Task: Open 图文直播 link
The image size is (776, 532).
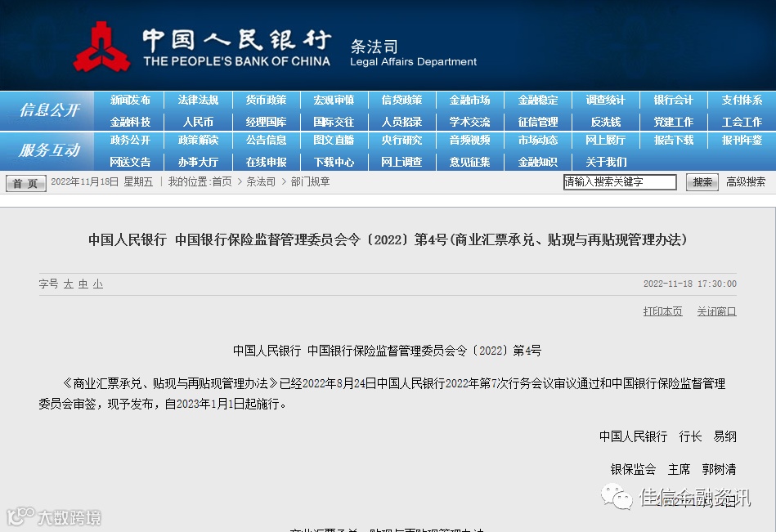Action: (334, 140)
